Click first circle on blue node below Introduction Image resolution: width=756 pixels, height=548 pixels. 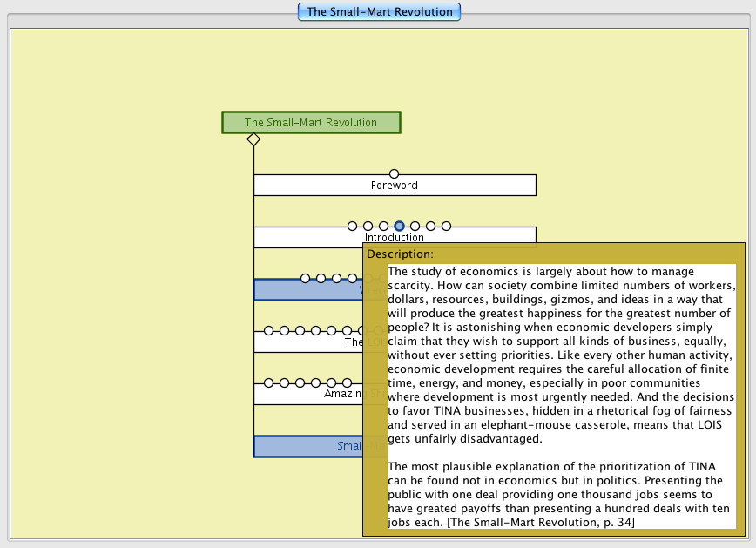[x=305, y=279]
